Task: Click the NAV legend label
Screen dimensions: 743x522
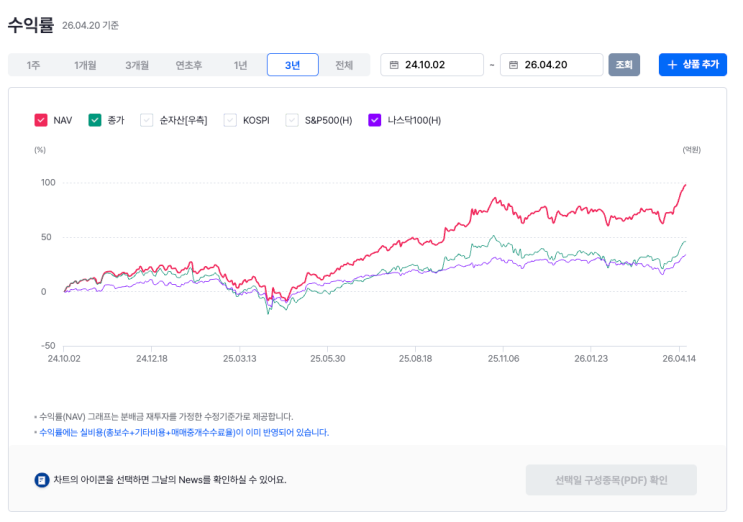Action: click(63, 120)
